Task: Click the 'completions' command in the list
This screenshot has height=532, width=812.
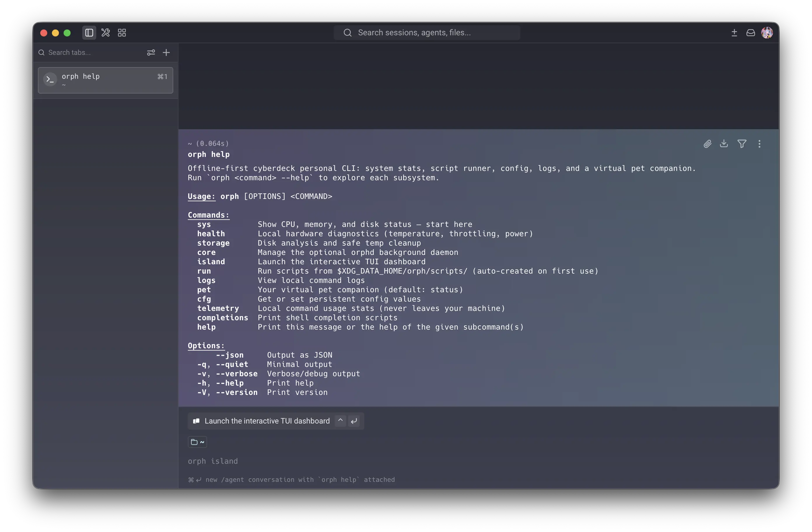Action: (223, 318)
